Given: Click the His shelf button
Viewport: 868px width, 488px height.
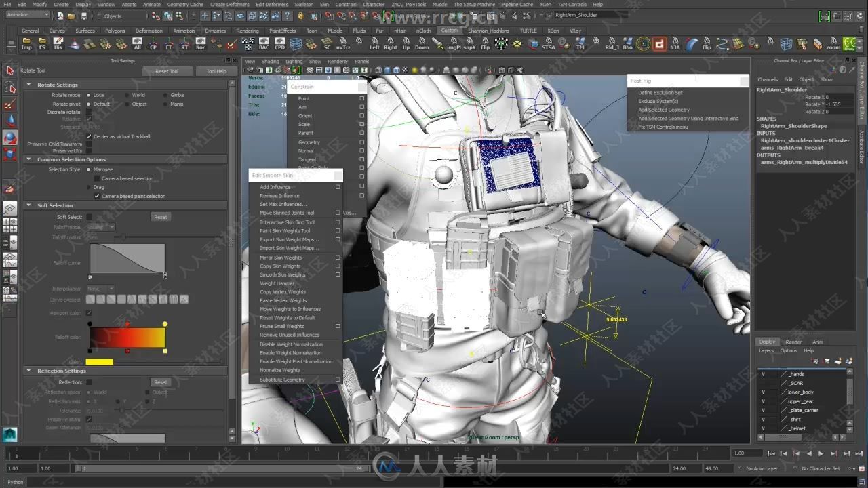Looking at the screenshot, I should [58, 44].
